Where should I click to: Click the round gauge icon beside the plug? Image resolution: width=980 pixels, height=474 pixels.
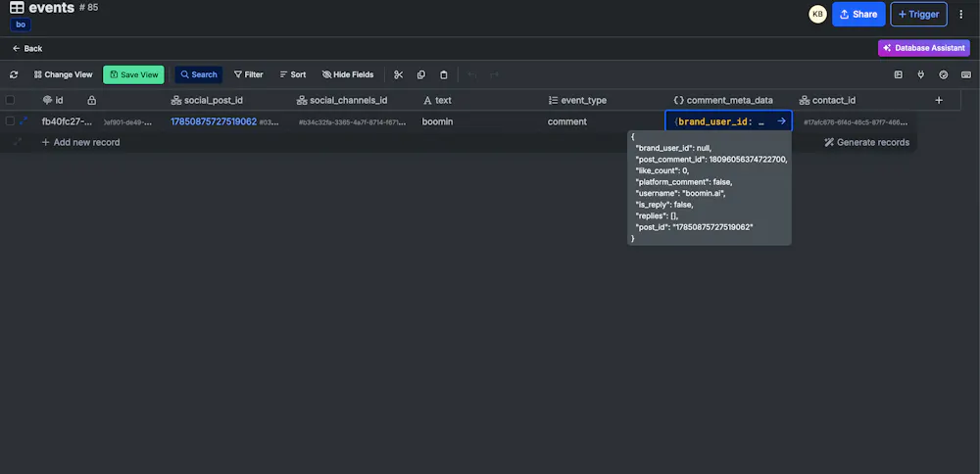pyautogui.click(x=944, y=75)
